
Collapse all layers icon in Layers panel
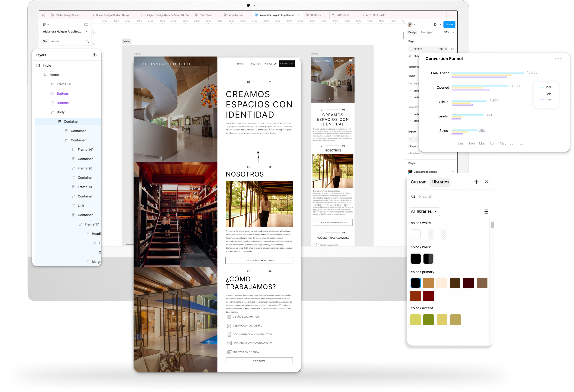pos(95,55)
